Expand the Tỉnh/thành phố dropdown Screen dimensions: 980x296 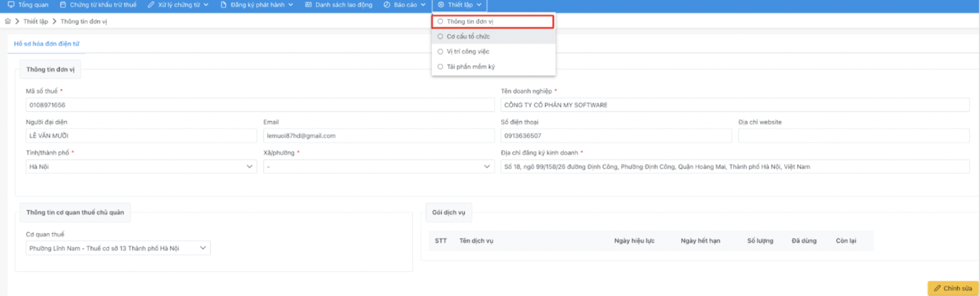pos(249,167)
